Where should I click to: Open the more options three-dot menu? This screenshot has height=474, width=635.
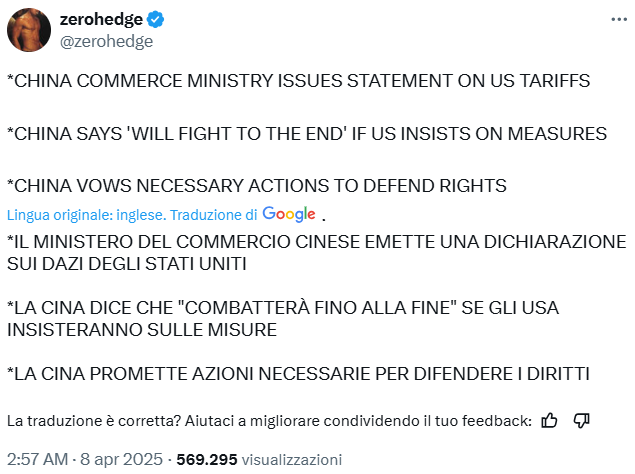coord(613,21)
